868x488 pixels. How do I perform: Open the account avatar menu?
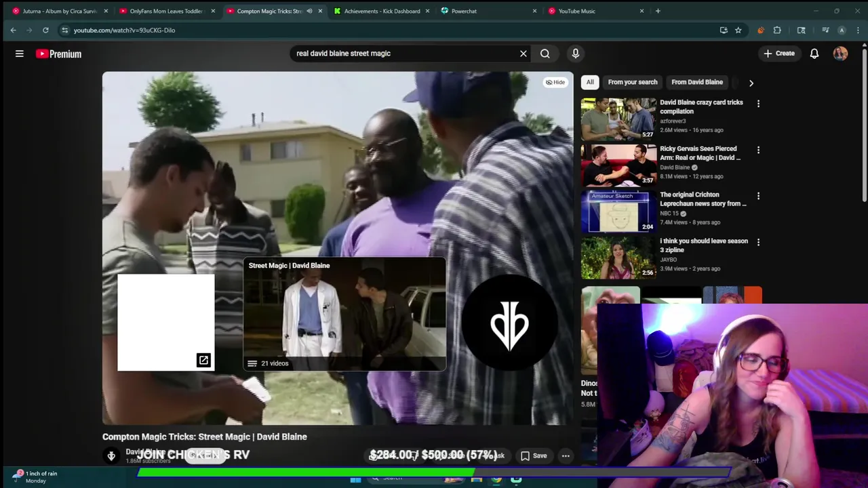(x=840, y=54)
